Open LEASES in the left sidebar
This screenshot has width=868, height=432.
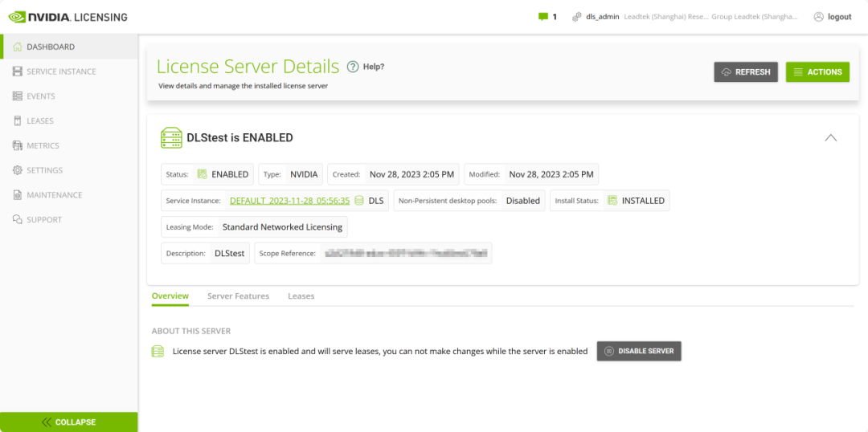coord(68,120)
